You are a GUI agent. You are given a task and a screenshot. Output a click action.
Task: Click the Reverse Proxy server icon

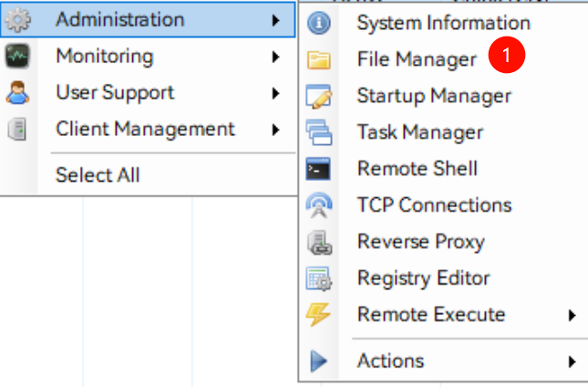point(319,243)
